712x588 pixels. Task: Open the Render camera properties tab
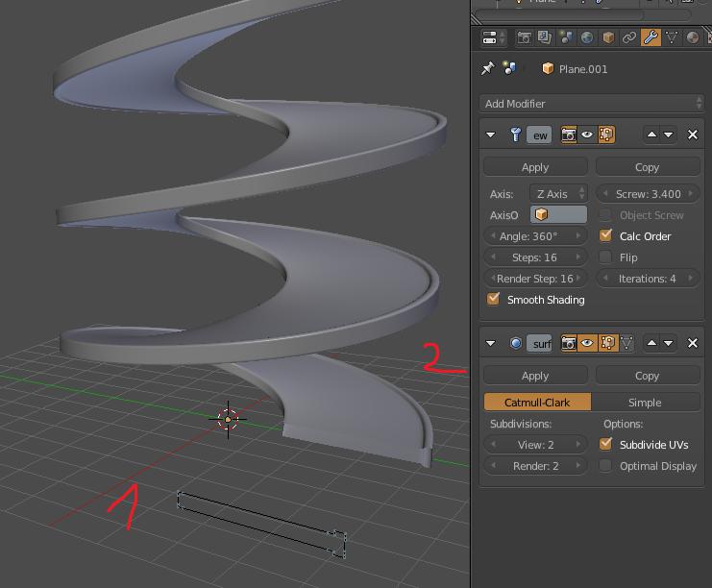(525, 38)
